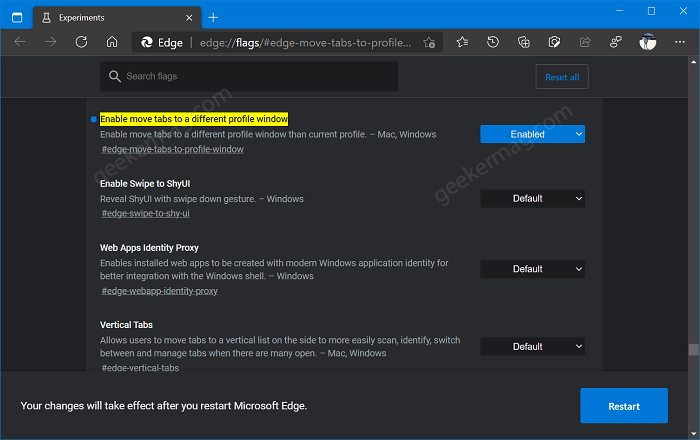Open Enable Swipe to ShyUI Default dropdown
The height and width of the screenshot is (440, 700).
coord(532,199)
